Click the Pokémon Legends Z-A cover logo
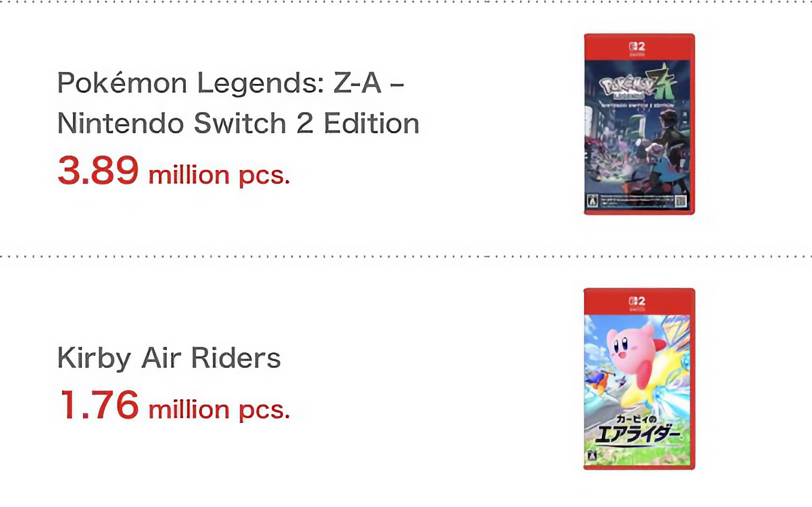The height and width of the screenshot is (507, 812). tap(638, 85)
